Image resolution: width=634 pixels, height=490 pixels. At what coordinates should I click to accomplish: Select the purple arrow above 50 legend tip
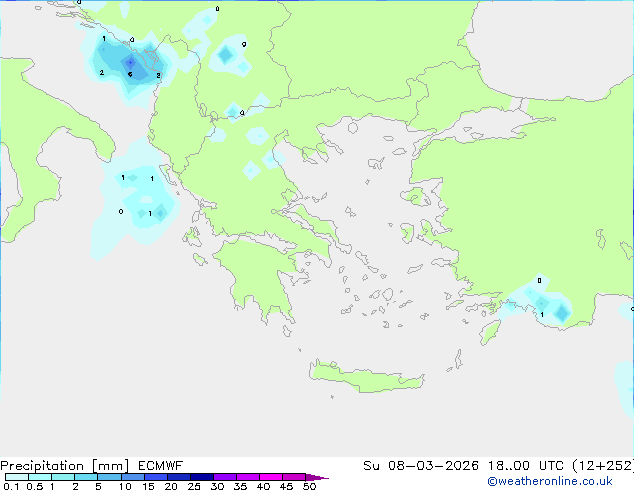click(x=317, y=477)
